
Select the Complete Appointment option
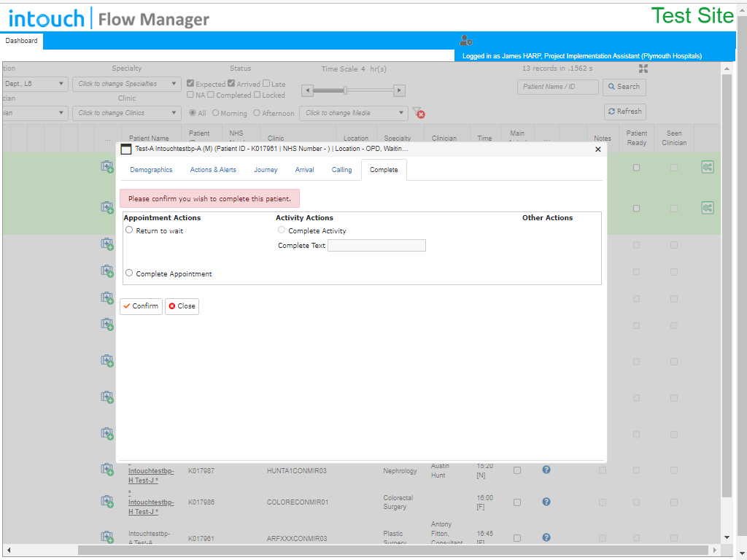129,273
